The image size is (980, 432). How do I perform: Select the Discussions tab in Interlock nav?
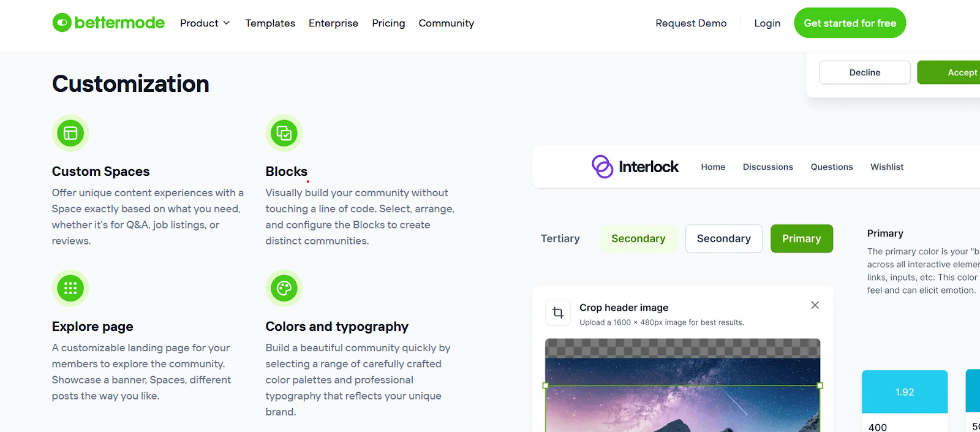[768, 167]
